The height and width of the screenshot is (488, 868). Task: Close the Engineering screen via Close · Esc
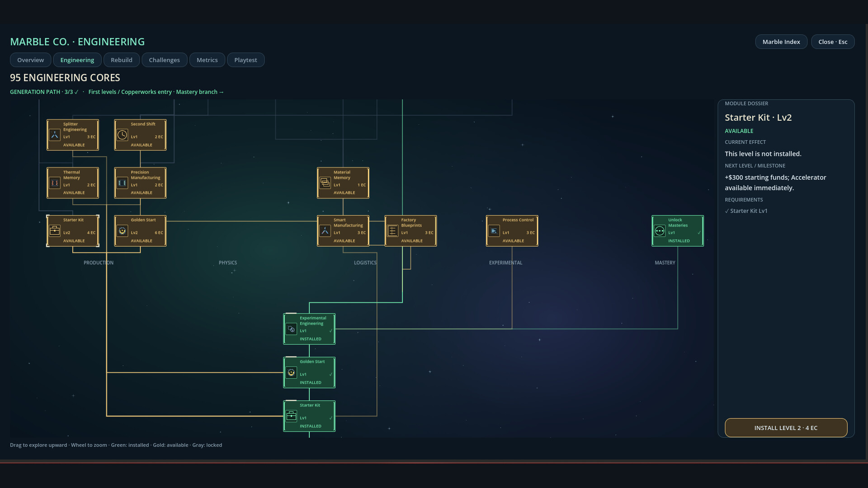pyautogui.click(x=833, y=42)
